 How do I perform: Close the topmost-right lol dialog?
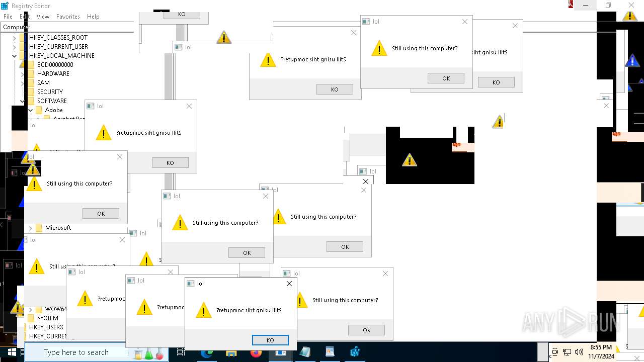(x=465, y=22)
